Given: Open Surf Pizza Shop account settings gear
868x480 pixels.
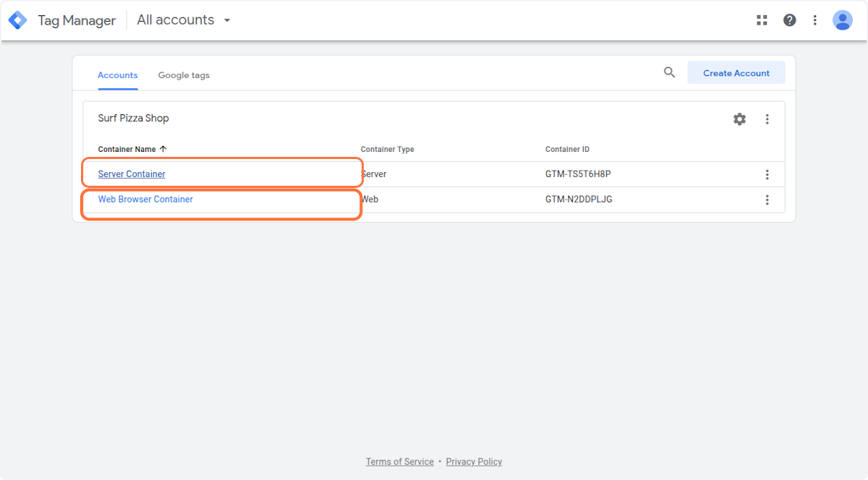Looking at the screenshot, I should 739,119.
